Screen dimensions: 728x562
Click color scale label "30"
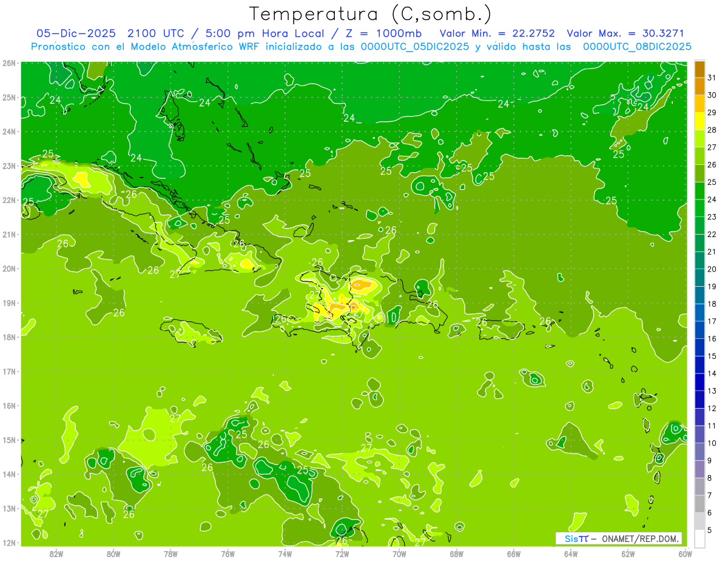pyautogui.click(x=712, y=95)
